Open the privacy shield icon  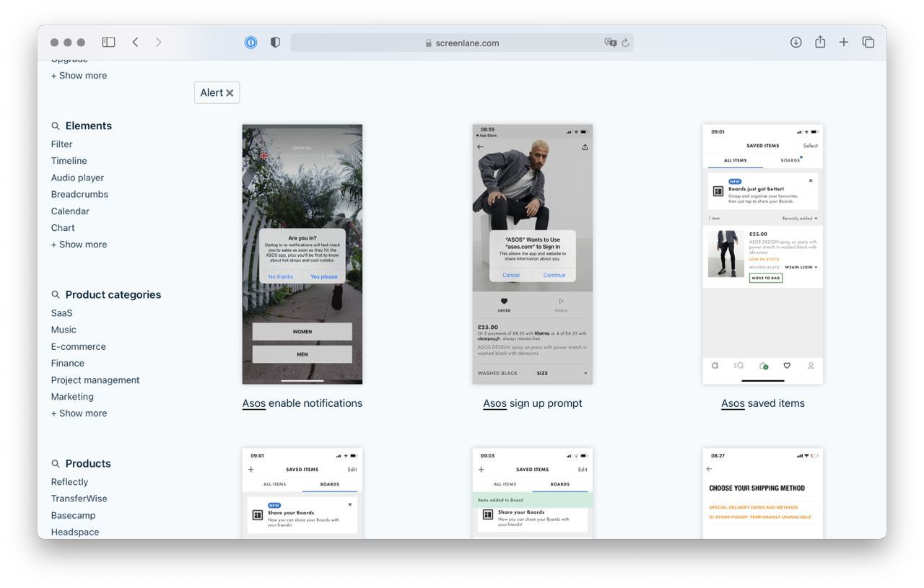275,43
